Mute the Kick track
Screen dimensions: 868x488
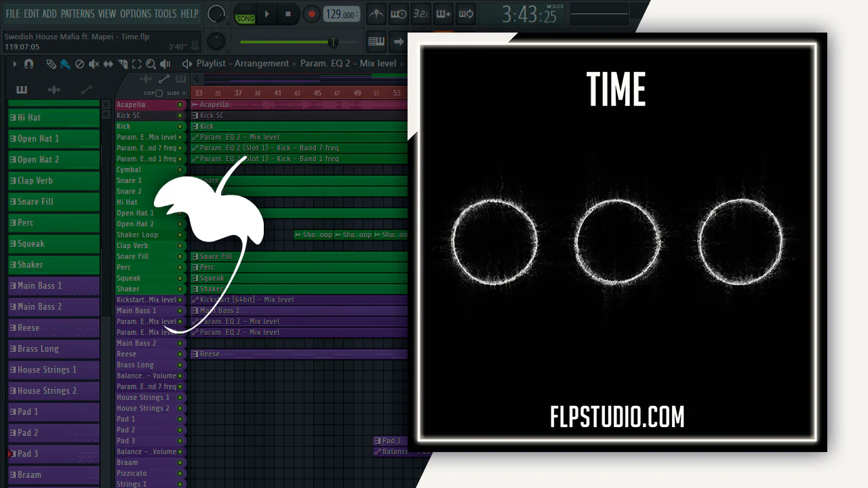tap(180, 126)
